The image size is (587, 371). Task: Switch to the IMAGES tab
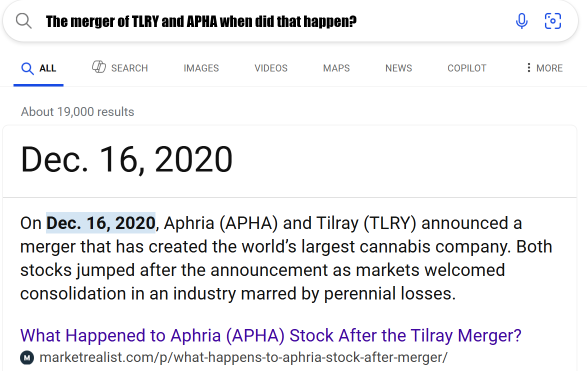click(x=201, y=68)
